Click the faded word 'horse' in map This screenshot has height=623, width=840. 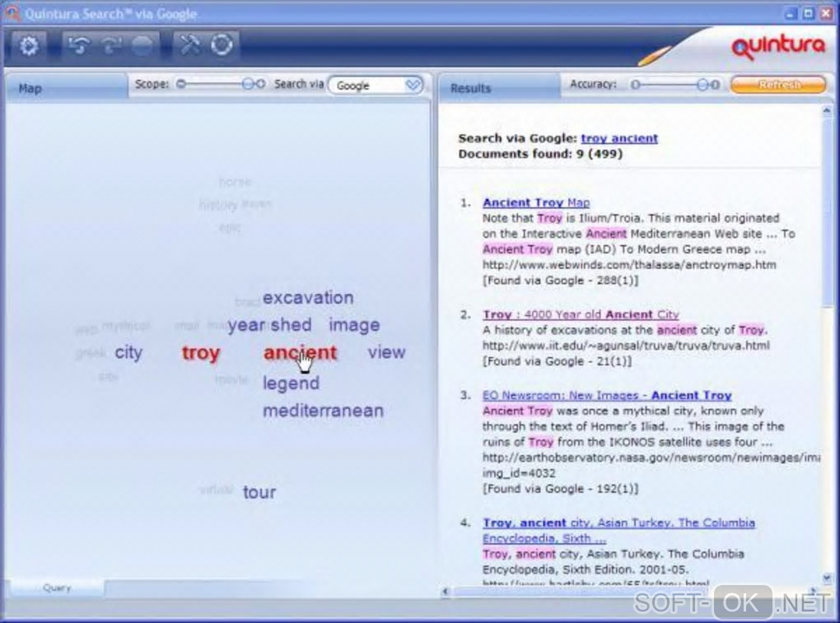click(235, 182)
